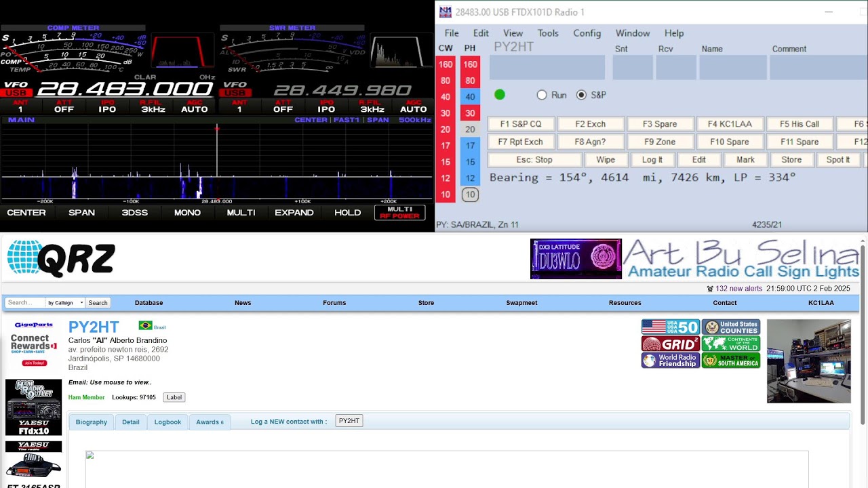Click the sub receiver spectrum mini display
The height and width of the screenshot is (488, 868).
click(399, 52)
